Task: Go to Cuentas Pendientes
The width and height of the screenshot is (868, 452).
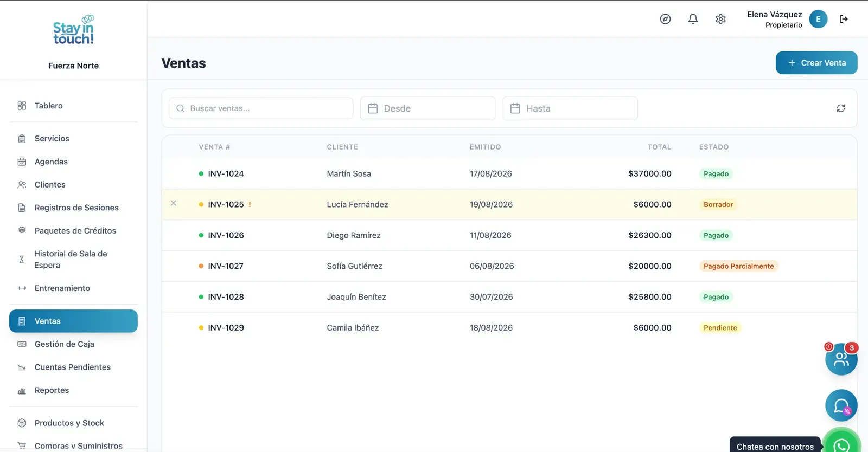Action: pyautogui.click(x=73, y=367)
